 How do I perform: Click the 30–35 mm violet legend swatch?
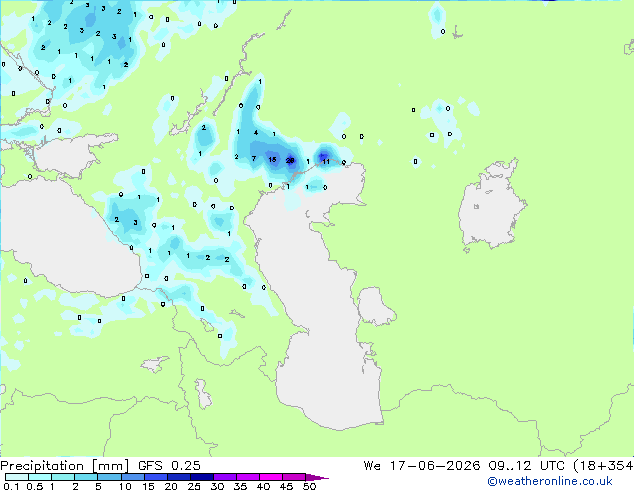pyautogui.click(x=224, y=477)
